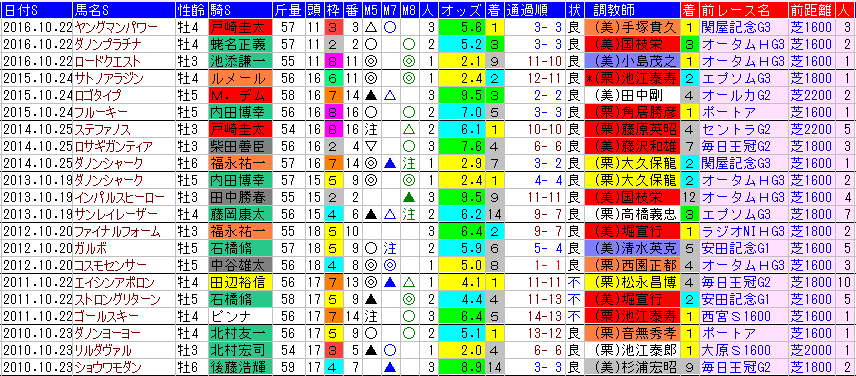Click the 前レース名 column header

[744, 10]
